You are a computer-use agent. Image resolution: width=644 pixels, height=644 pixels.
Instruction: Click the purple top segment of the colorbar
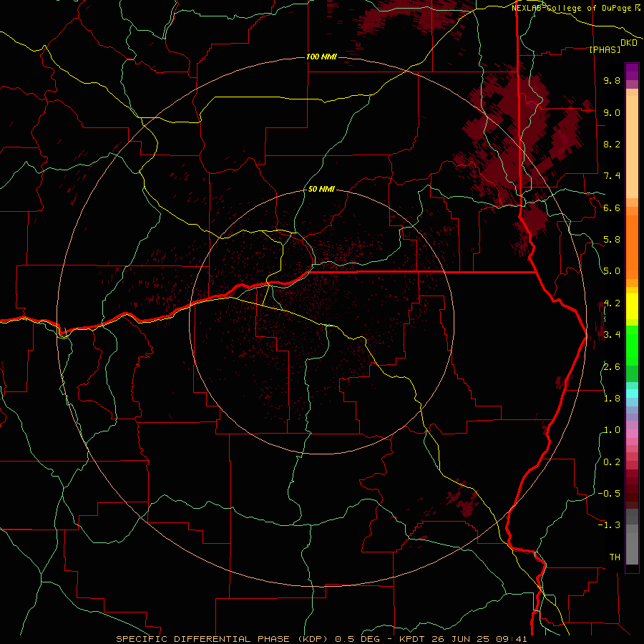tap(632, 72)
